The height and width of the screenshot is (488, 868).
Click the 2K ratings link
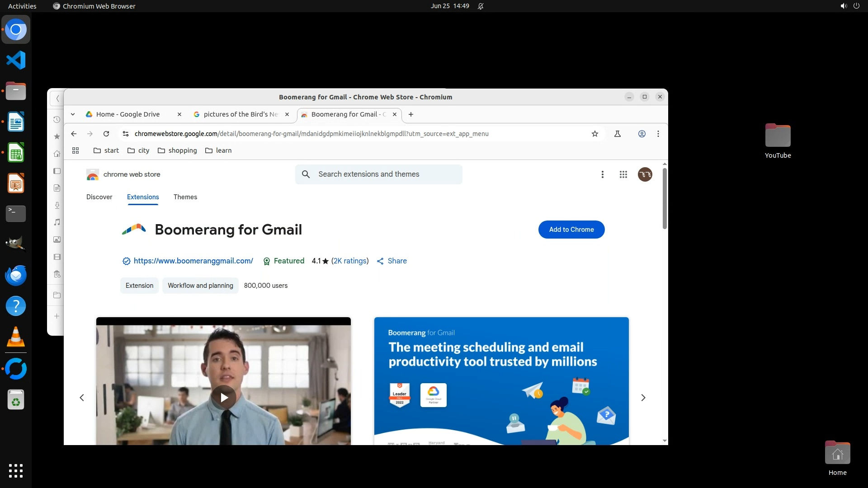click(350, 261)
